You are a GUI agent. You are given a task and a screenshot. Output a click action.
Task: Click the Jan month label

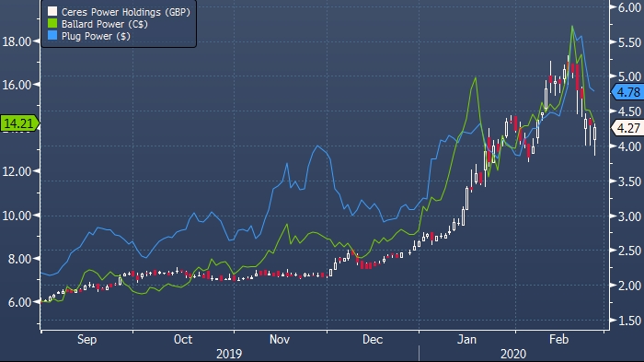click(467, 340)
